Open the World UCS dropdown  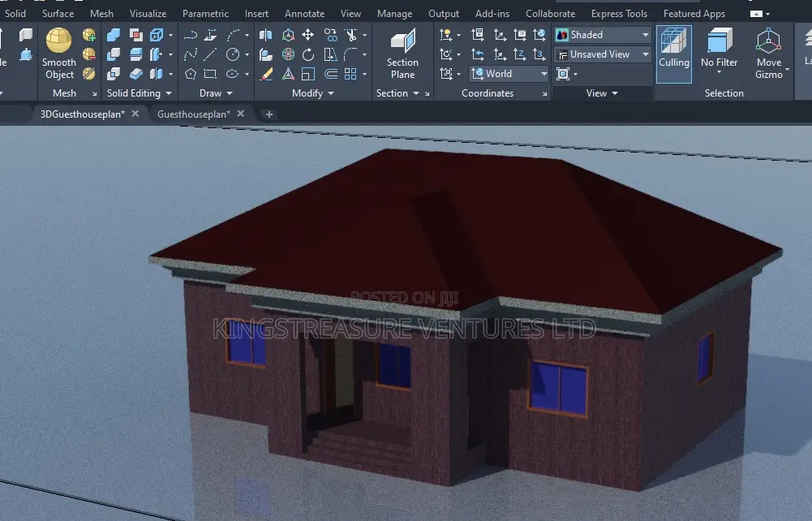[x=509, y=74]
